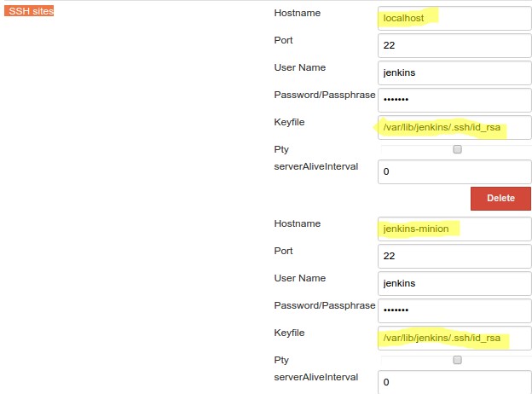Select the Keyfile field of the localhost site

tap(454, 128)
